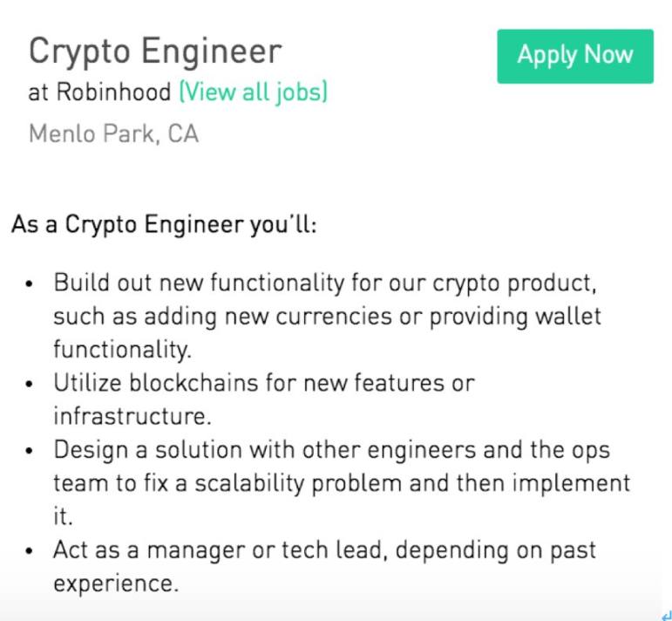Click the green Apply Now button
The height and width of the screenshot is (621, 672).
[x=574, y=56]
